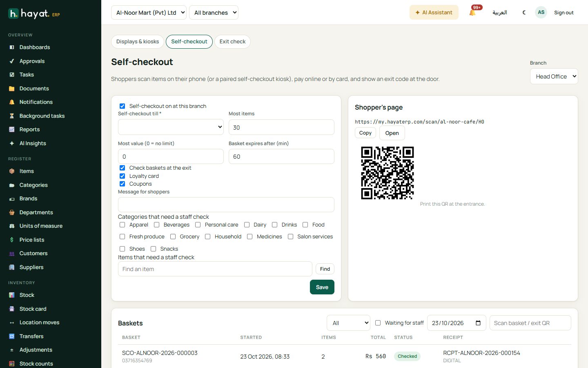The image size is (588, 368).
Task: Click the Message for shoppers field
Action: coord(226,204)
